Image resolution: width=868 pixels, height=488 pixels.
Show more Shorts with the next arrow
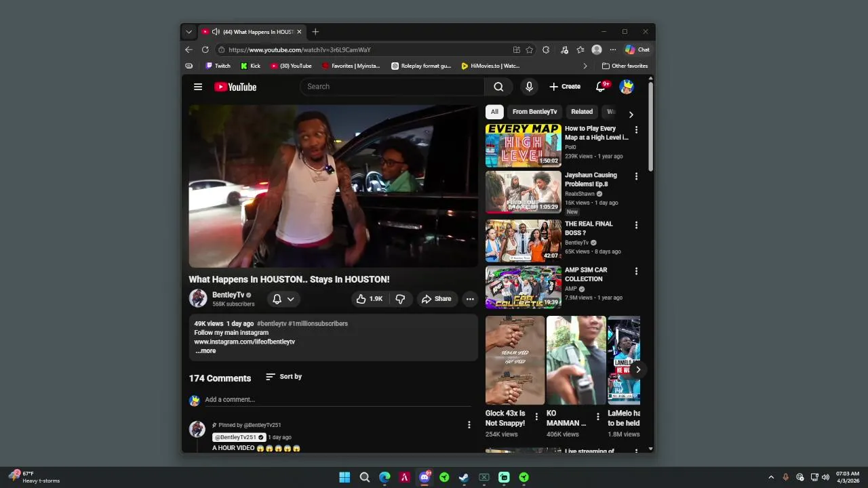(x=638, y=369)
